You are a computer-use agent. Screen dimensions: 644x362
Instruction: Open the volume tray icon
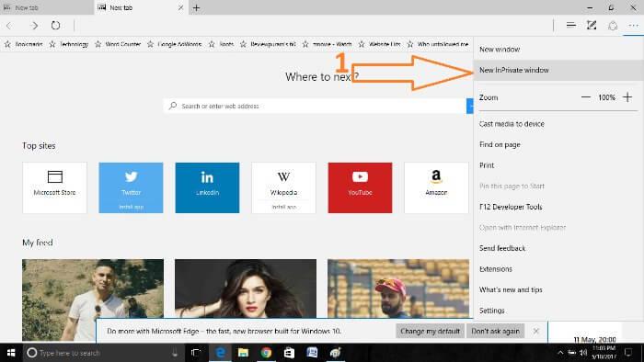[583, 353]
